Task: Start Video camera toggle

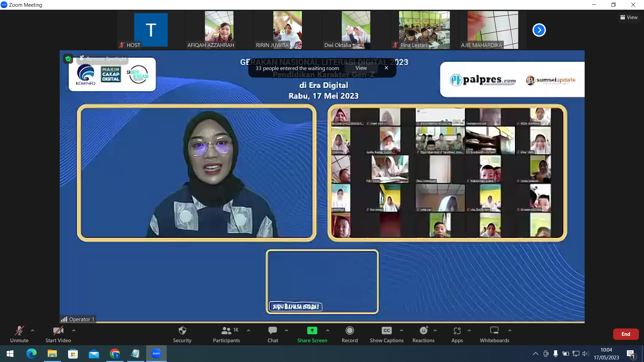Action: click(58, 334)
